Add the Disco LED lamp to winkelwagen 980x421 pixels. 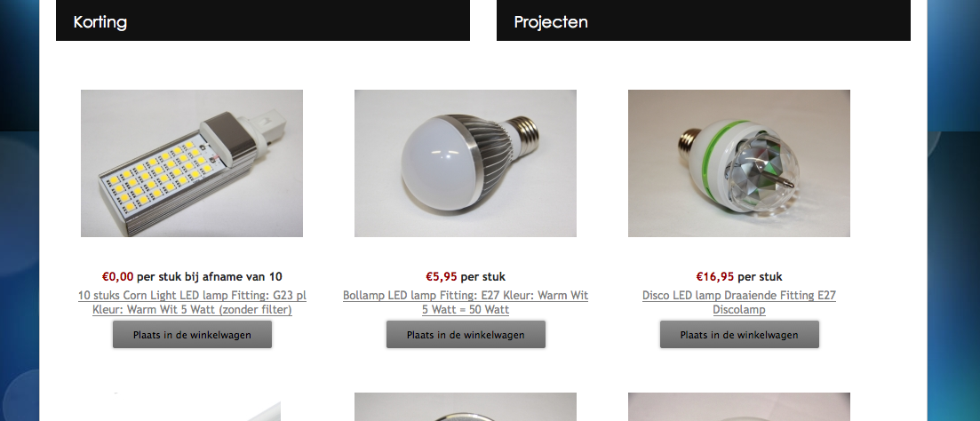tap(739, 335)
